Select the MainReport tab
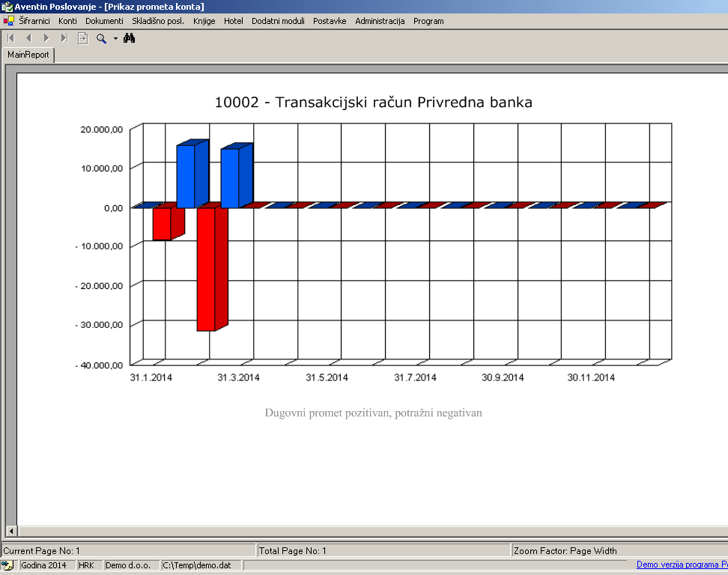Viewport: 728px width, 575px height. tap(28, 55)
